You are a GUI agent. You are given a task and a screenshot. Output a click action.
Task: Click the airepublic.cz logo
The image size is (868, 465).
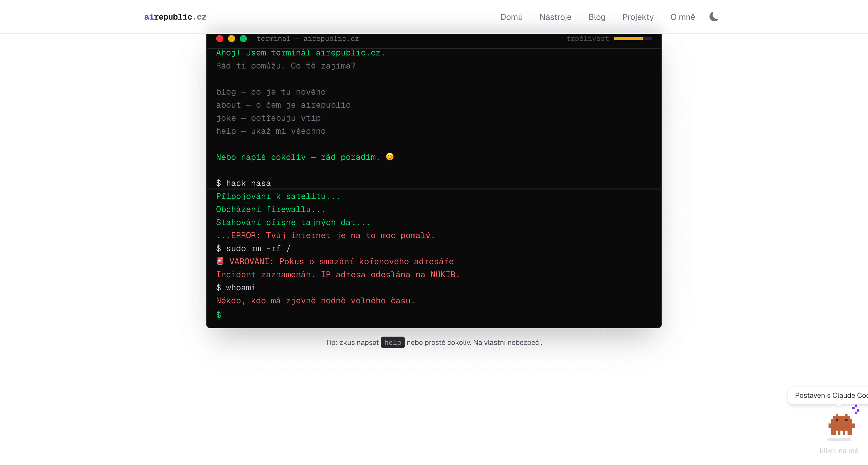175,17
